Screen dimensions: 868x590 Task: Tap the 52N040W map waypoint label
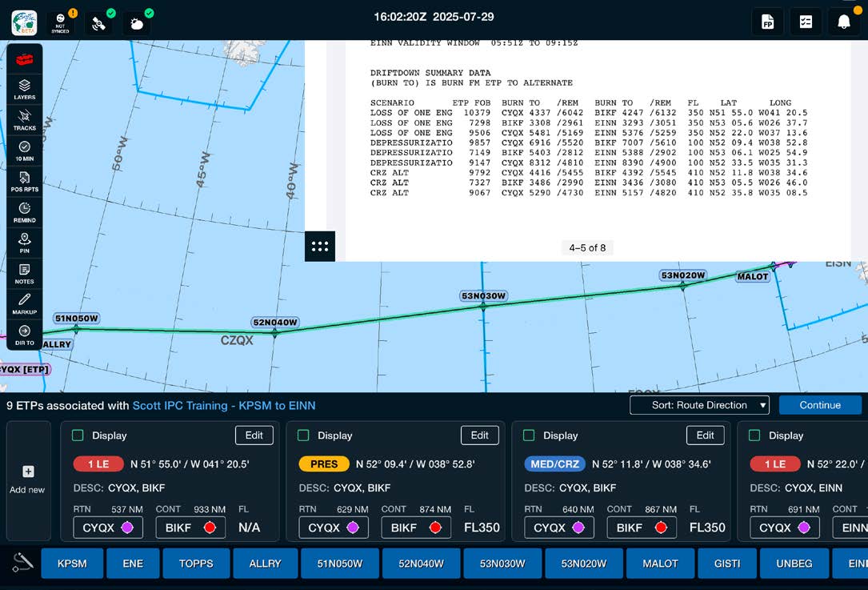tap(275, 322)
